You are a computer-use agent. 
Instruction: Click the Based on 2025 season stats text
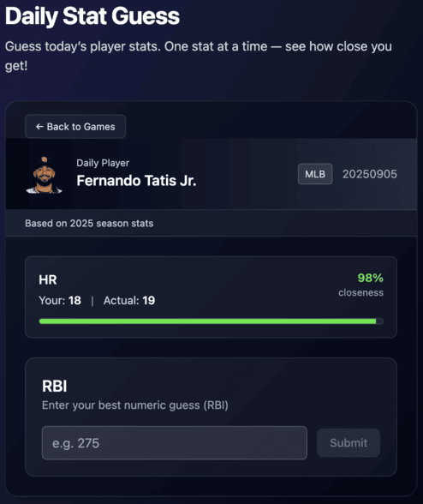coord(89,224)
